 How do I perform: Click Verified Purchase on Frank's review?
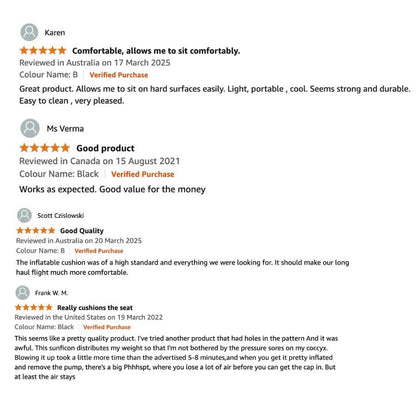[x=107, y=327]
